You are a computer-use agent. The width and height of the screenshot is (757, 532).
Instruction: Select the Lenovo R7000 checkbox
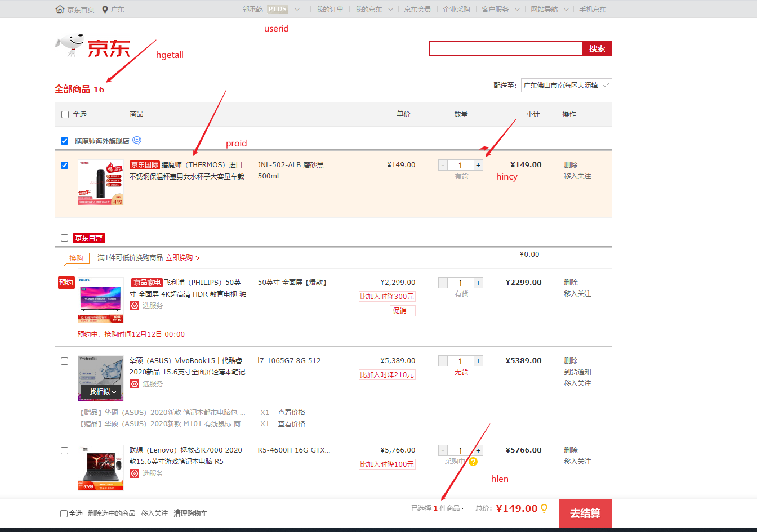65,450
